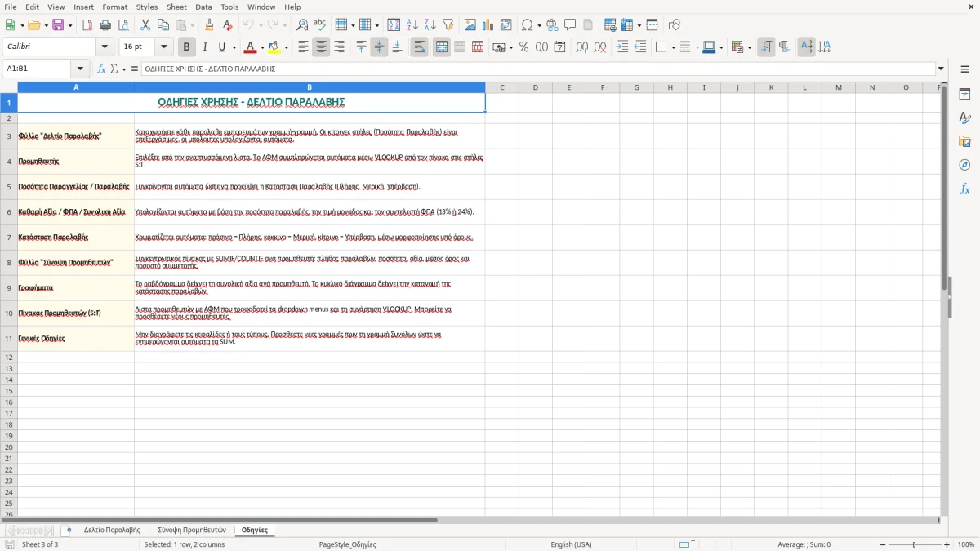The width and height of the screenshot is (980, 551).
Task: Sort descending Z to A
Action: [430, 25]
